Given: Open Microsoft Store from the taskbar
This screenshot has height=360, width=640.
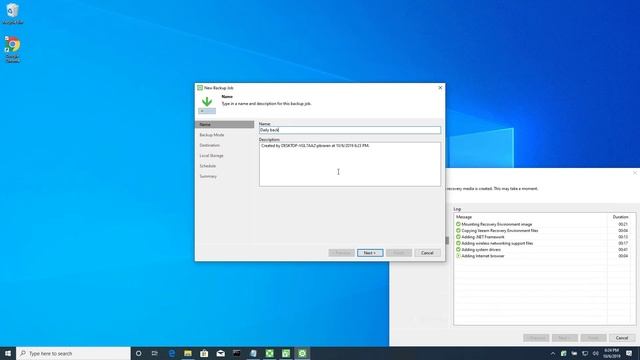Looking at the screenshot, I should 204,353.
